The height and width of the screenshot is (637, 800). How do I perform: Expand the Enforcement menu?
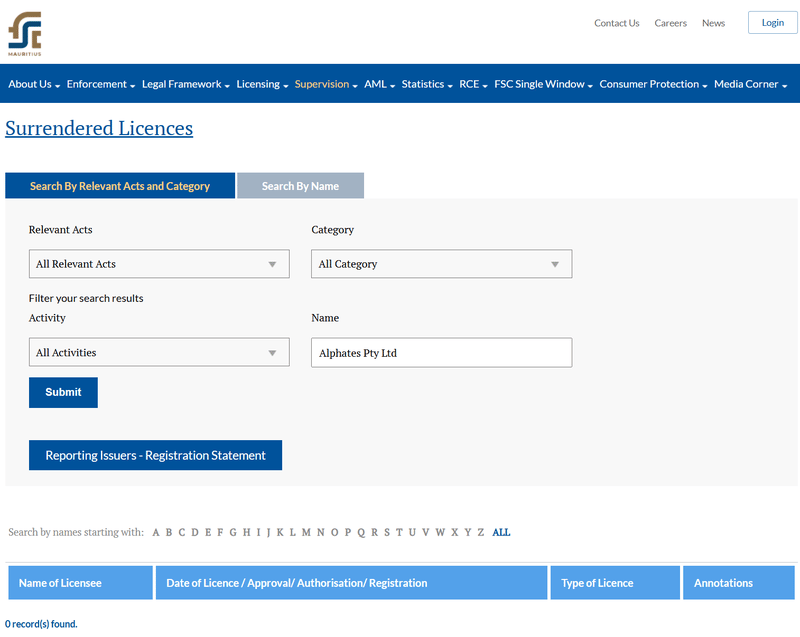click(101, 84)
